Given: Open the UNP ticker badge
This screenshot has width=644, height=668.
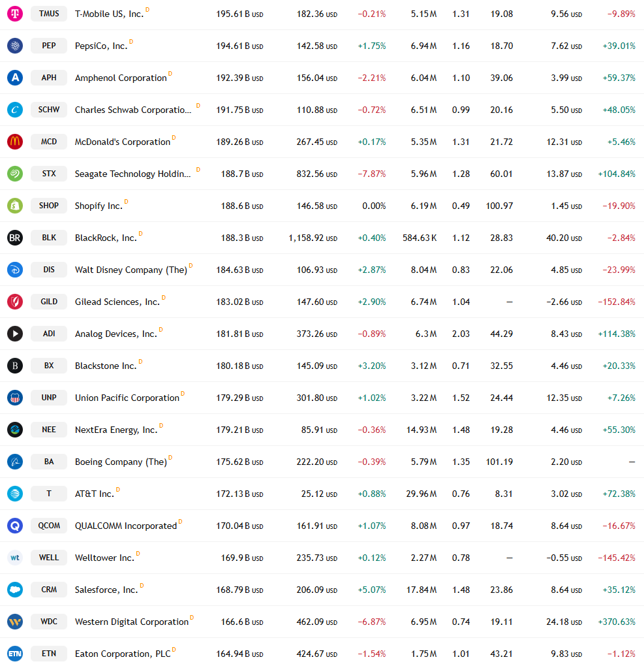Looking at the screenshot, I should (49, 398).
